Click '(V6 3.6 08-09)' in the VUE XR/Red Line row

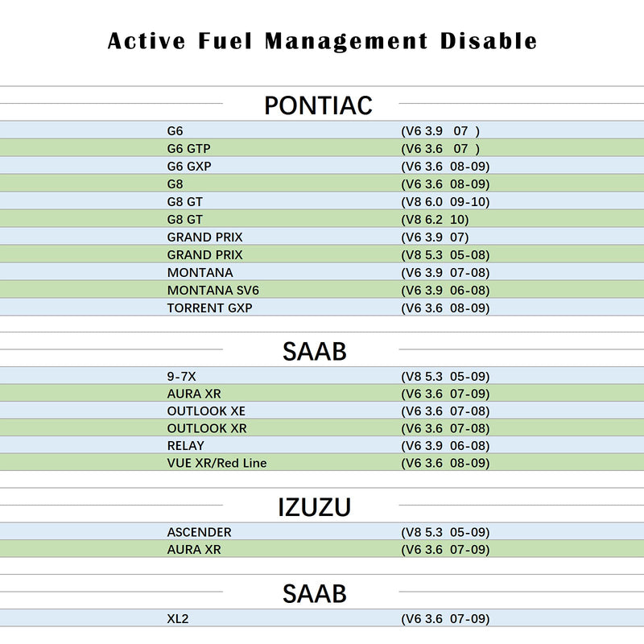pos(445,463)
